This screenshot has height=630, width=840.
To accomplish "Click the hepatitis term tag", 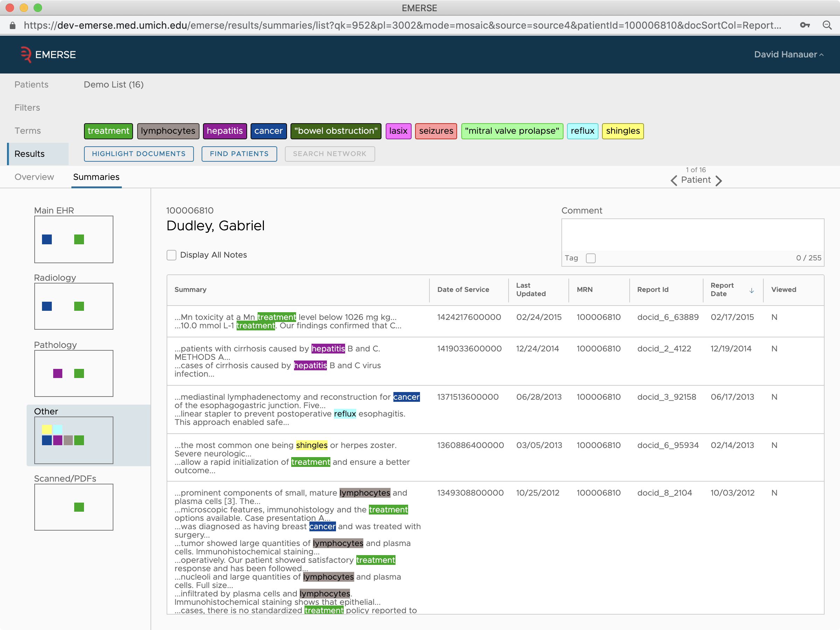I will [225, 131].
